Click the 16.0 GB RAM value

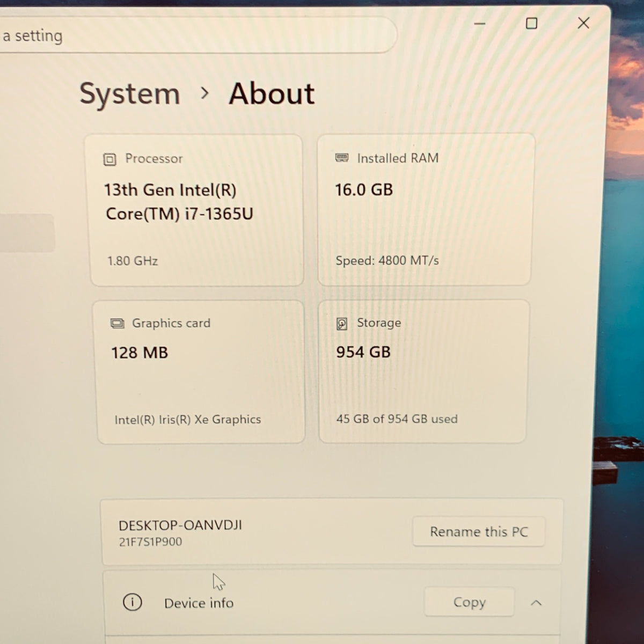(x=364, y=189)
